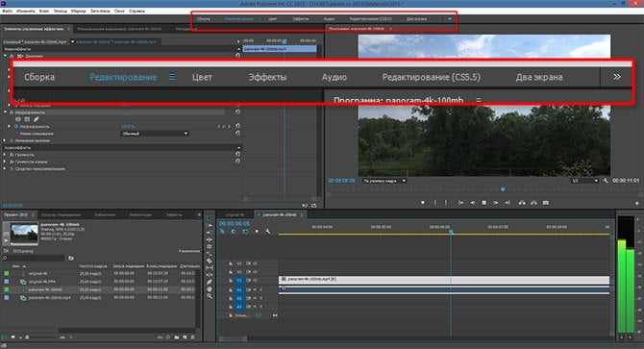The image size is (644, 349).
Task: Click Mark Out button in Program monitor
Action: (x=446, y=203)
